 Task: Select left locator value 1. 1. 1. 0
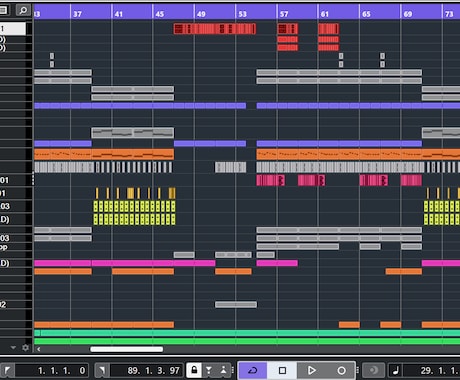(x=61, y=370)
